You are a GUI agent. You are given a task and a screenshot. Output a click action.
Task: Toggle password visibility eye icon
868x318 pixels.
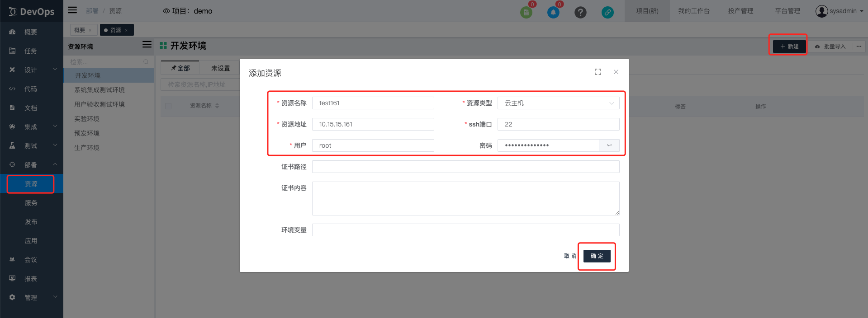[x=609, y=145]
